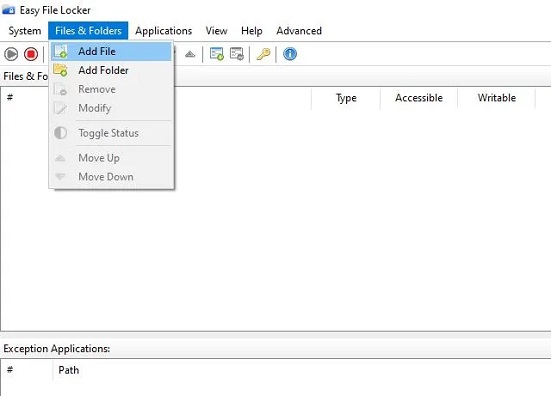Click the Easy File Locker title bar icon
The height and width of the screenshot is (396, 551).
(x=8, y=10)
